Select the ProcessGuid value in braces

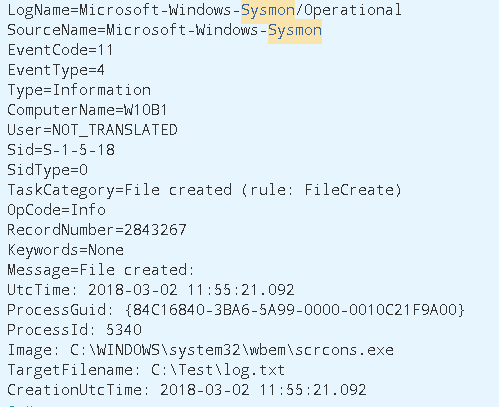(x=295, y=310)
